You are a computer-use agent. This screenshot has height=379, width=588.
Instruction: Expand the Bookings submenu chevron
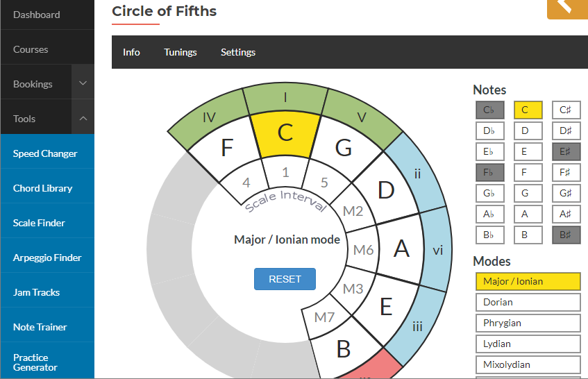83,84
